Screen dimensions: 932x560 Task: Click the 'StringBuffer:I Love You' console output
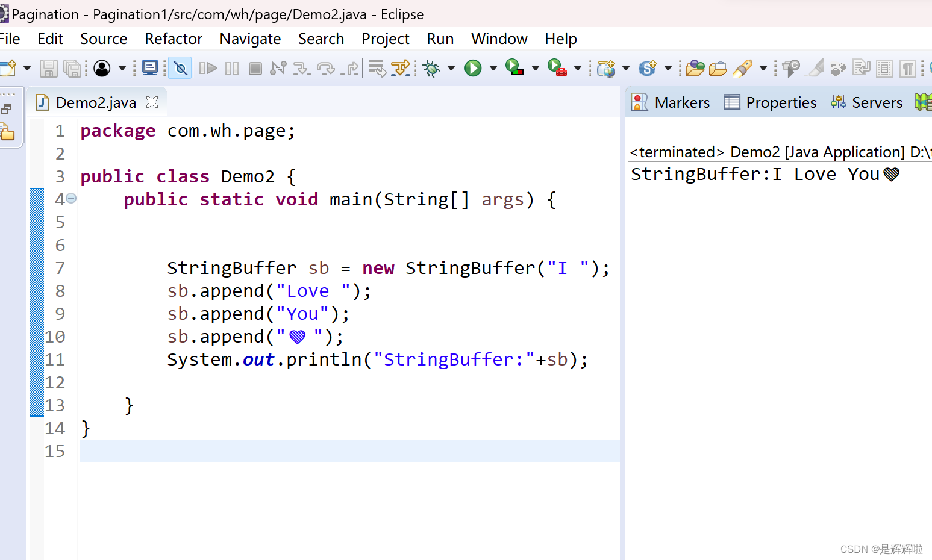tap(765, 174)
